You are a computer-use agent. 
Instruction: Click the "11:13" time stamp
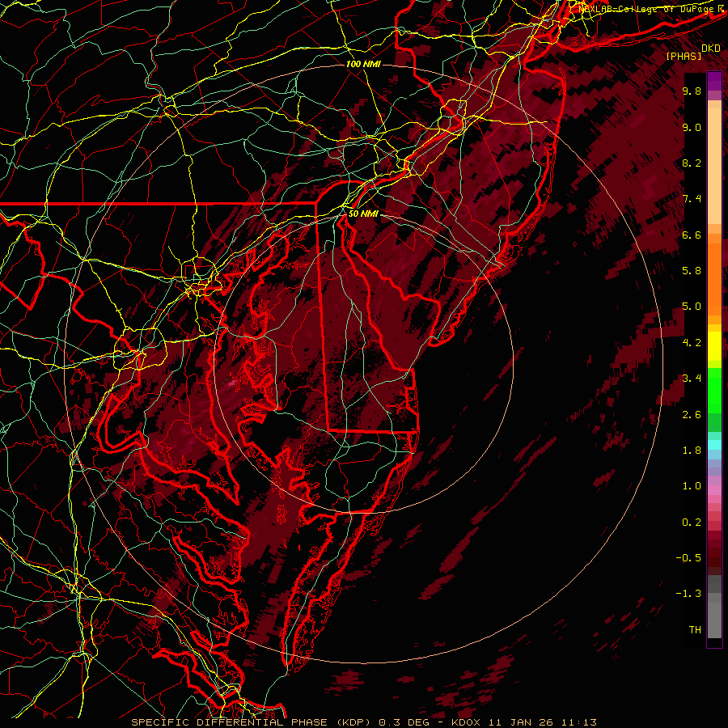578,722
